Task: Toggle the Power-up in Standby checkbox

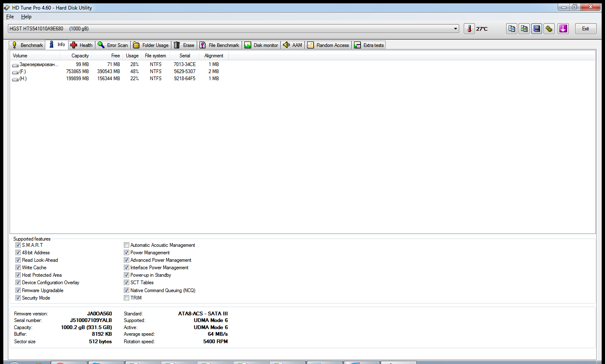Action: pyautogui.click(x=126, y=275)
